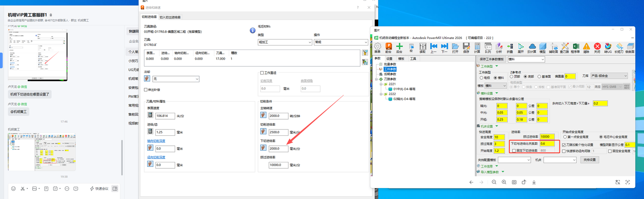
Task: Click the 径向切削深度 link
Action: 156,158
